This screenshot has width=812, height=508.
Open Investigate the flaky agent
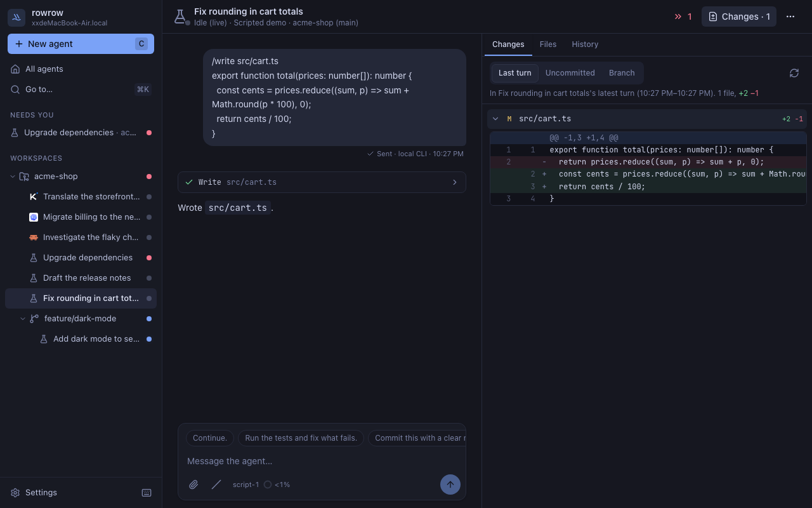91,237
